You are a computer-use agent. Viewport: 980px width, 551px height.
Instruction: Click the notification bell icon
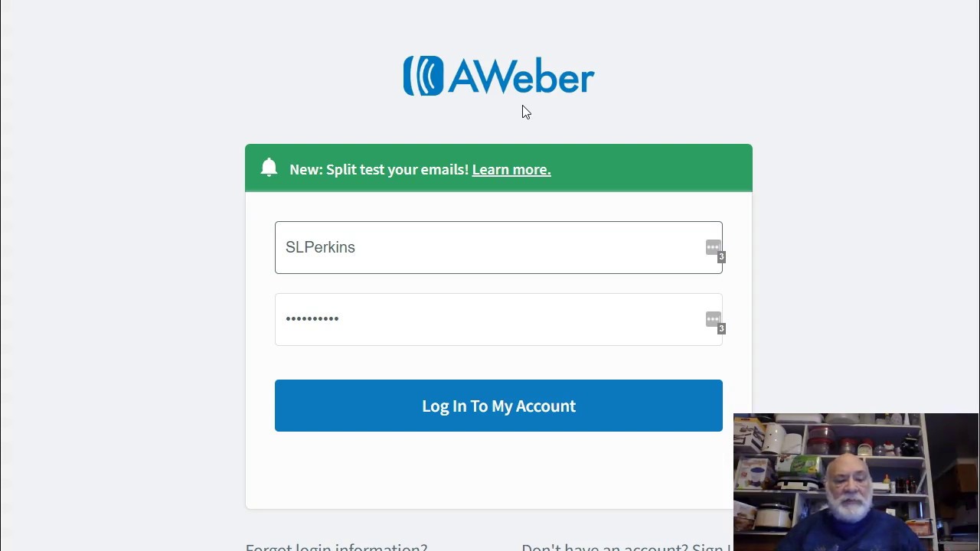pyautogui.click(x=269, y=168)
